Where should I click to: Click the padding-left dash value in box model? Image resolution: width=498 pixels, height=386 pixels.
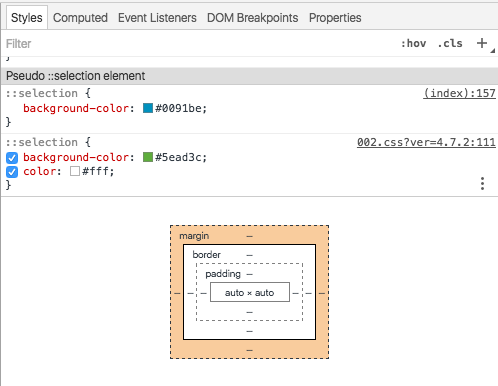click(x=203, y=293)
